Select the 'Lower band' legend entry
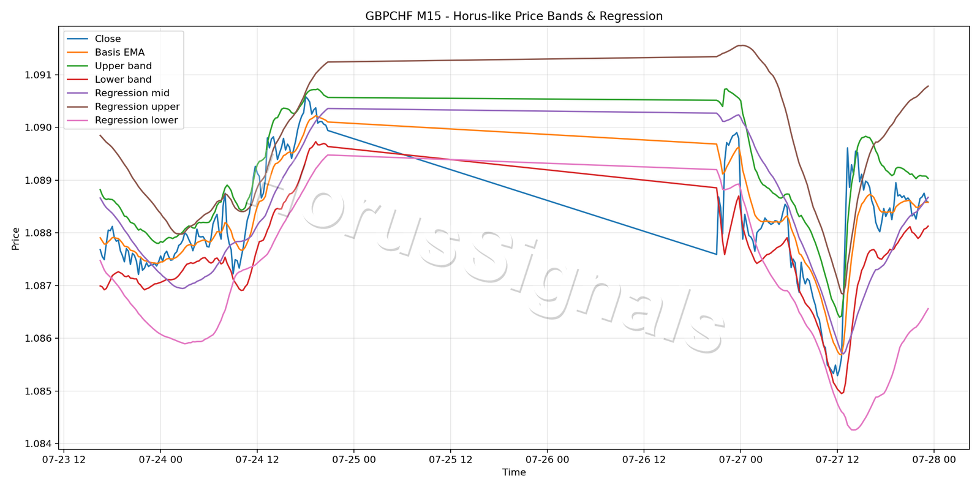 [x=123, y=80]
